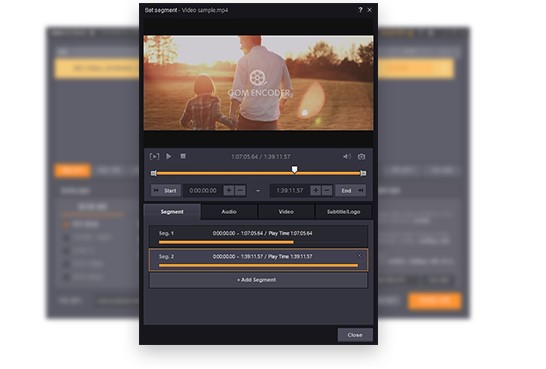This screenshot has height=369, width=546.
Task: Open the Subtitle/Logo tab
Action: point(343,212)
